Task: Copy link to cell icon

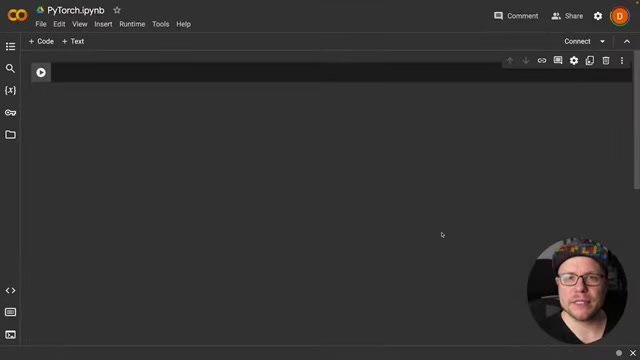Action: coord(542,61)
